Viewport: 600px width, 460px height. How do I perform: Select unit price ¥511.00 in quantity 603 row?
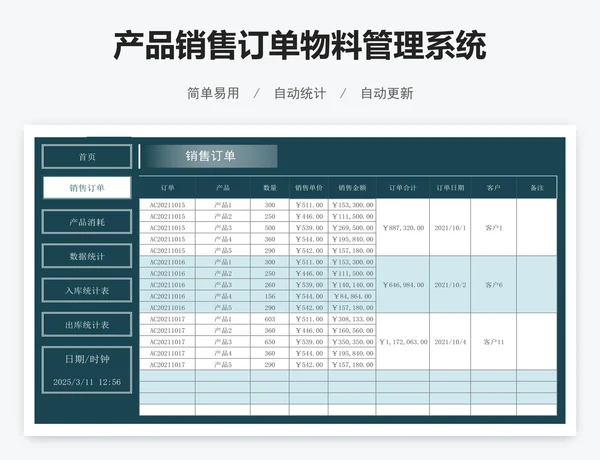click(309, 319)
